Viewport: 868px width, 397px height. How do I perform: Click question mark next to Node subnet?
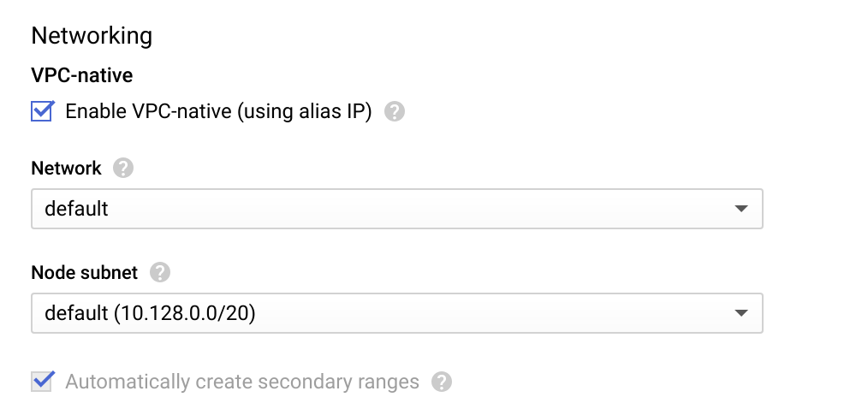[x=159, y=273]
